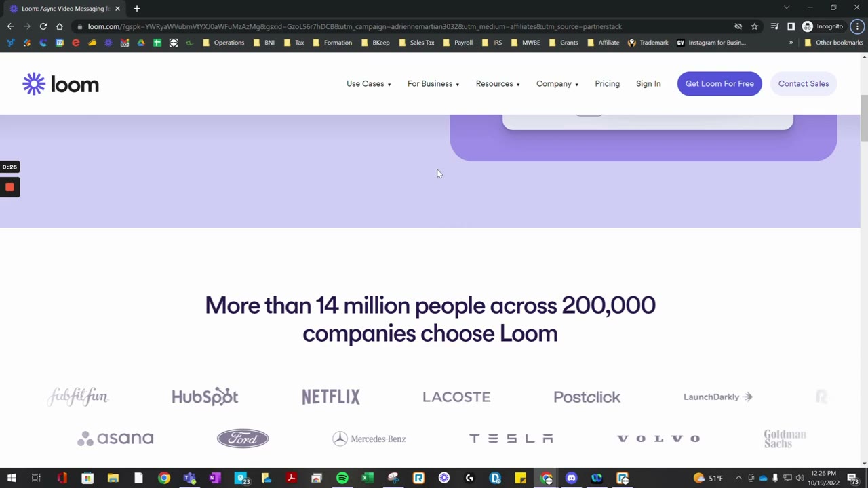Open Chrome's three-dot menu
Image resolution: width=868 pixels, height=488 pixels.
857,26
